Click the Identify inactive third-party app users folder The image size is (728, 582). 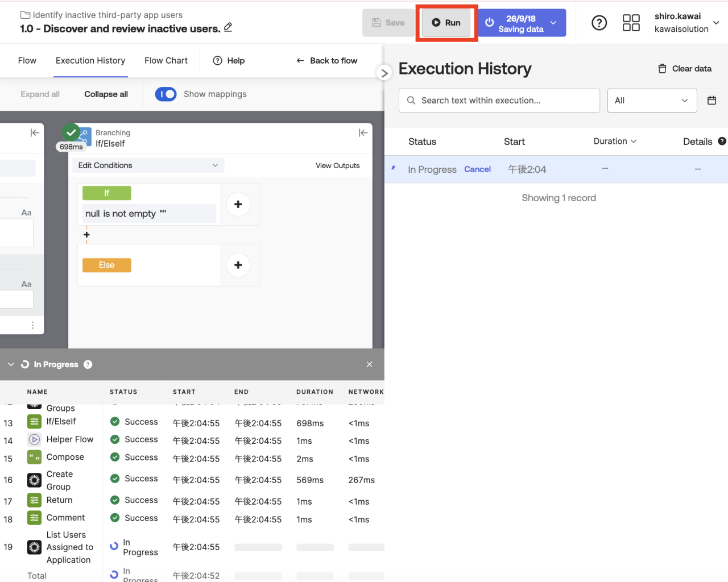[x=107, y=15]
